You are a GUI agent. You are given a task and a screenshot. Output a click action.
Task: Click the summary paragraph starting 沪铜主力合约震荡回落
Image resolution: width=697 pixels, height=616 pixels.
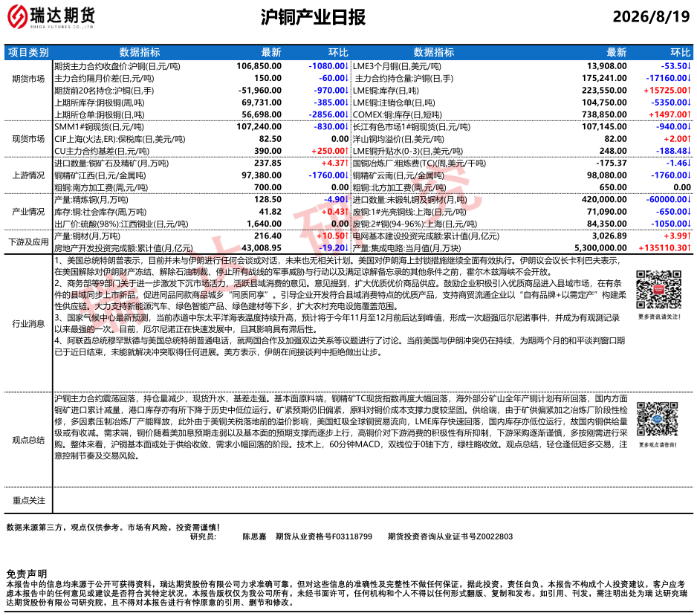pyautogui.click(x=341, y=427)
